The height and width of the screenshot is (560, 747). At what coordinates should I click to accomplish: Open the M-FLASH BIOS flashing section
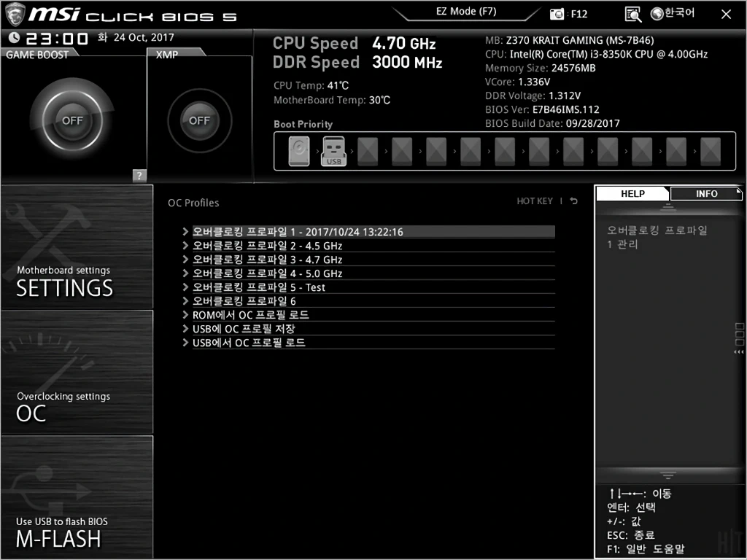click(77, 496)
